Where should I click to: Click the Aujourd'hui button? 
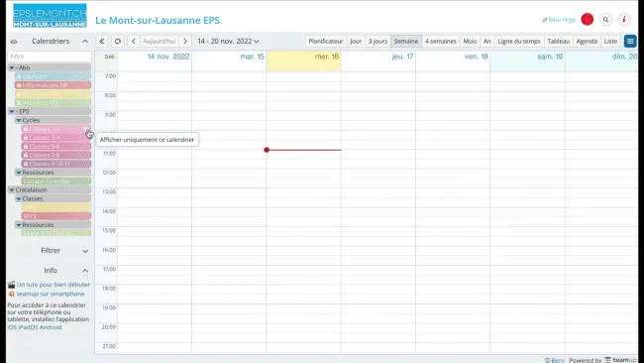pyautogui.click(x=160, y=41)
